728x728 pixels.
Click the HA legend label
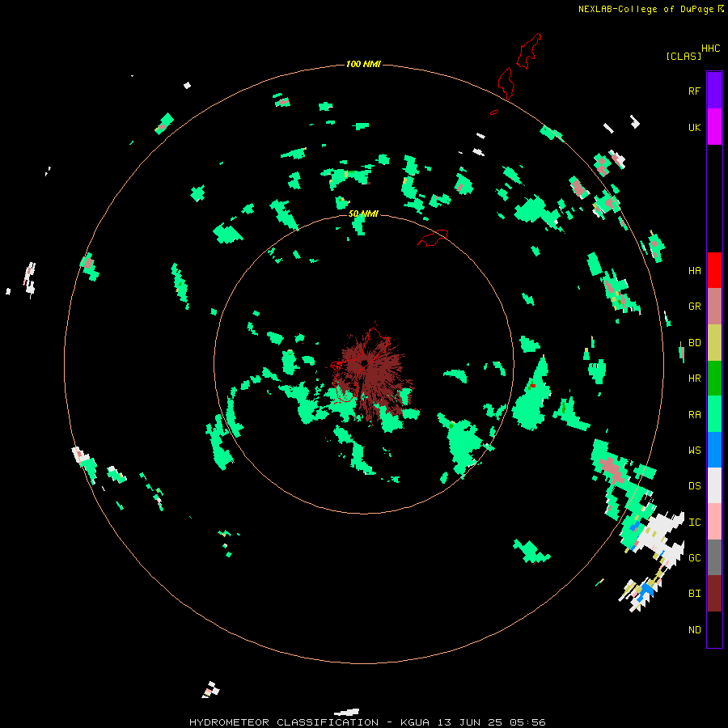pos(694,270)
